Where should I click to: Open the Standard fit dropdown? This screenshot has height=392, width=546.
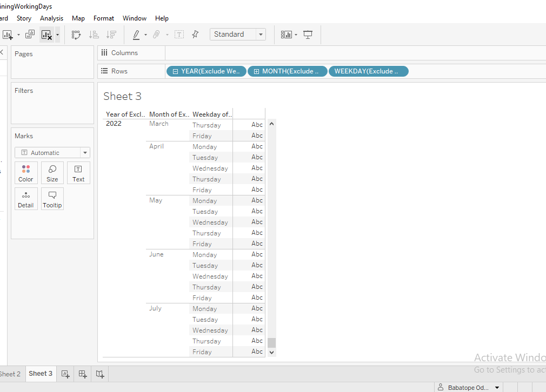coord(260,34)
